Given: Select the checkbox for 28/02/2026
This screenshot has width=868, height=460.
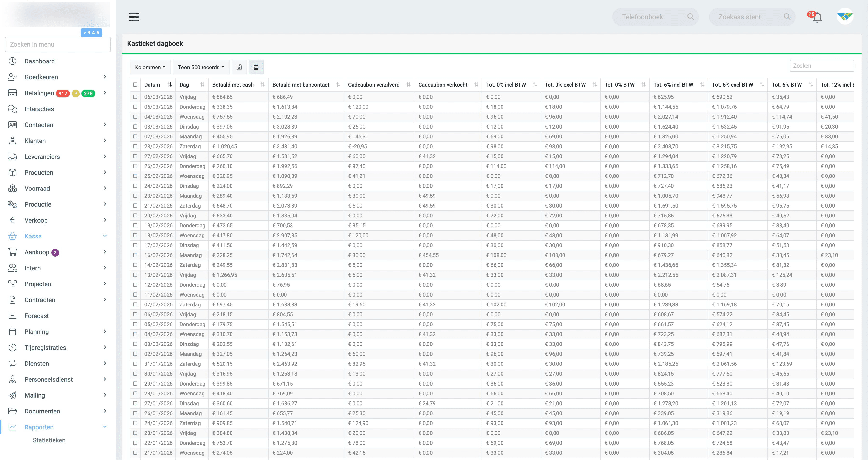Looking at the screenshot, I should click(x=135, y=146).
